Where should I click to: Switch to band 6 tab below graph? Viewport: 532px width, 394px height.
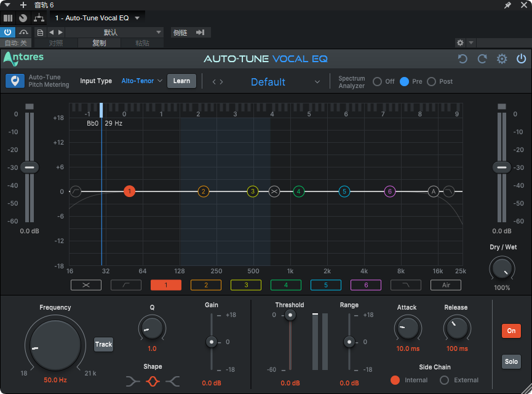coord(366,285)
